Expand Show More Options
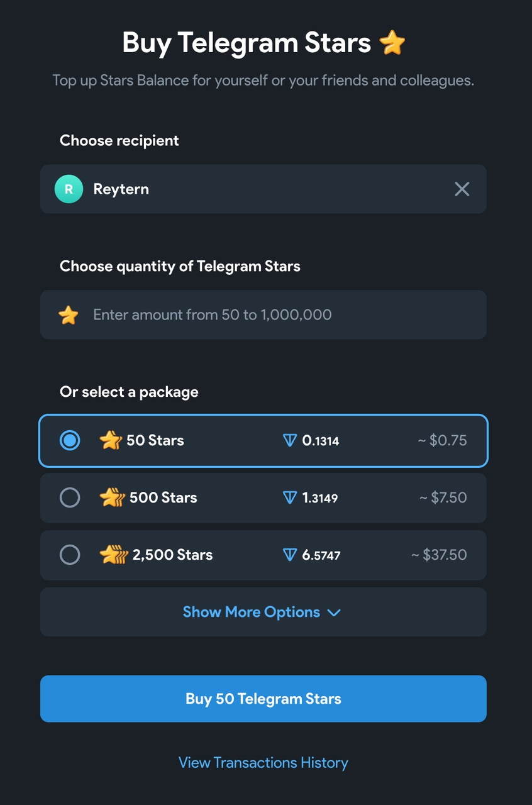The height and width of the screenshot is (805, 532). [x=263, y=612]
